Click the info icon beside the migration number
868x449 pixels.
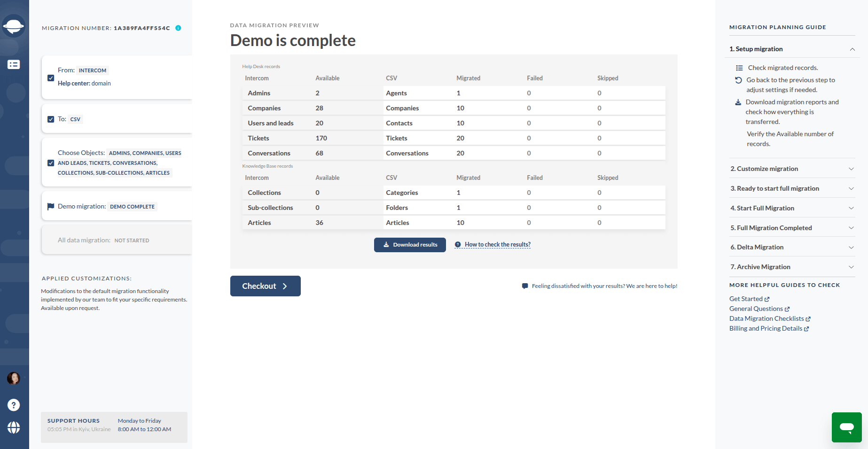coord(178,28)
